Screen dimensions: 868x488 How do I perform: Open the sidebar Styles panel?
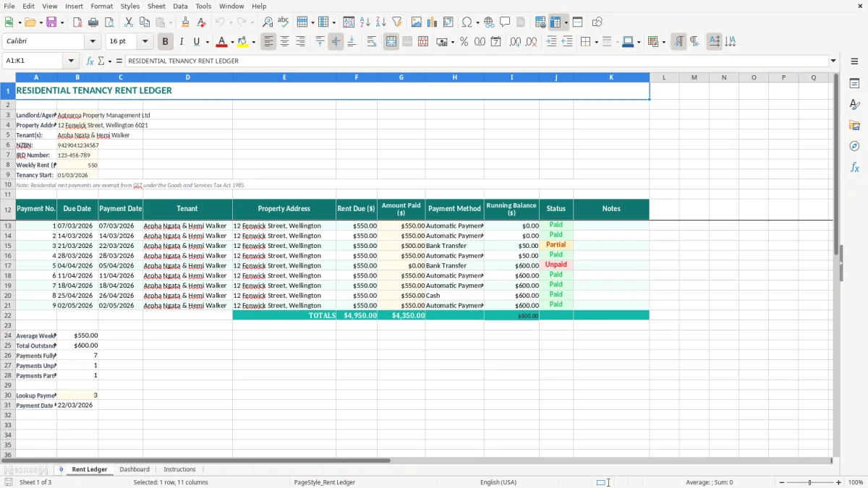click(854, 104)
